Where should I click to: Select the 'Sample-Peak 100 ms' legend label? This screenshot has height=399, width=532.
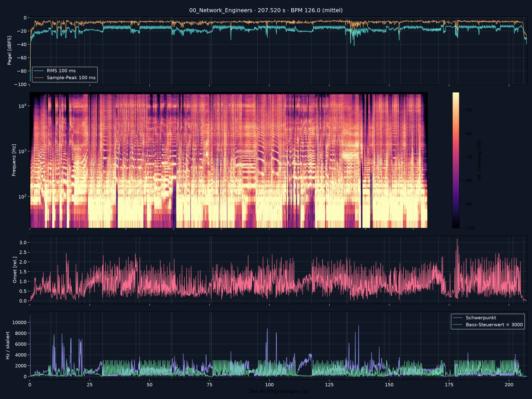pyautogui.click(x=71, y=77)
